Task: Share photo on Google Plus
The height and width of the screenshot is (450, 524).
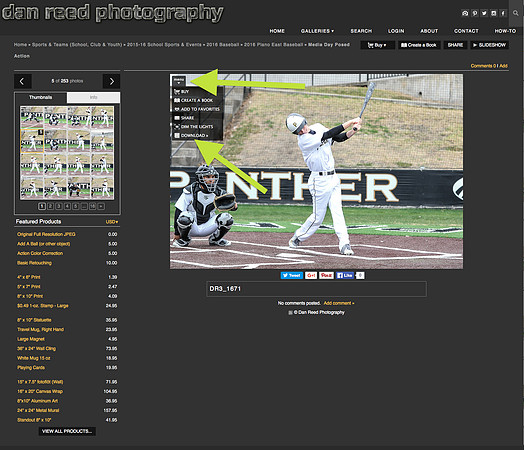Action: coord(311,275)
